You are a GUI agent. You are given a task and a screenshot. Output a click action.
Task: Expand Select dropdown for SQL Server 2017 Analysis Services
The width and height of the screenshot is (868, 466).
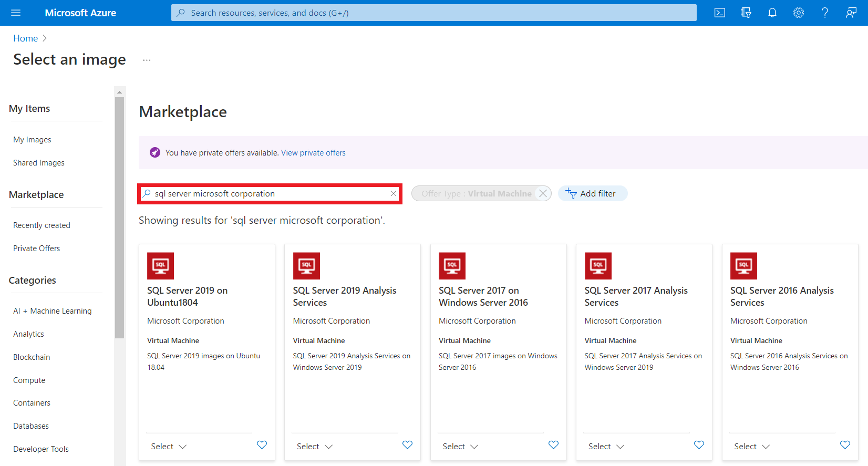coord(606,447)
